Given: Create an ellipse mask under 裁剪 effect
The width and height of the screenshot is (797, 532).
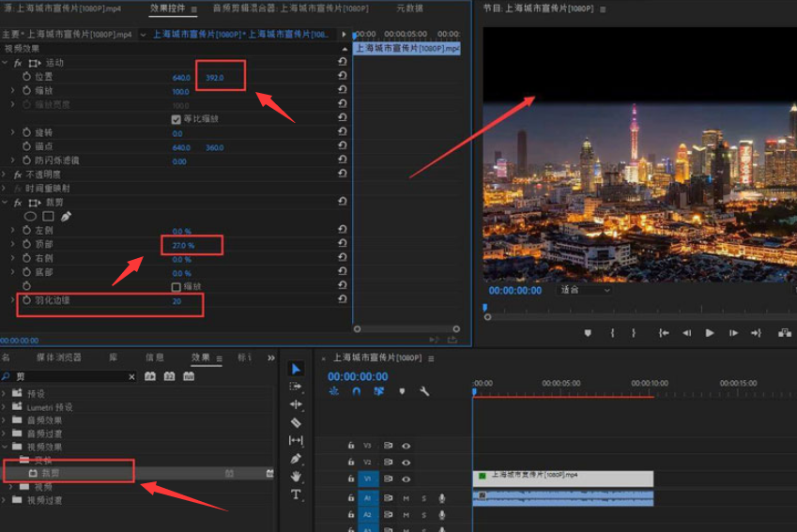Looking at the screenshot, I should (x=30, y=217).
